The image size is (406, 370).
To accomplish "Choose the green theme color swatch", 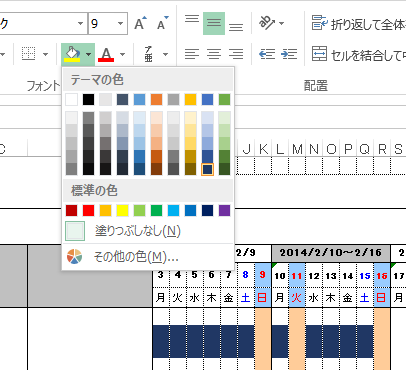I will click(x=224, y=99).
